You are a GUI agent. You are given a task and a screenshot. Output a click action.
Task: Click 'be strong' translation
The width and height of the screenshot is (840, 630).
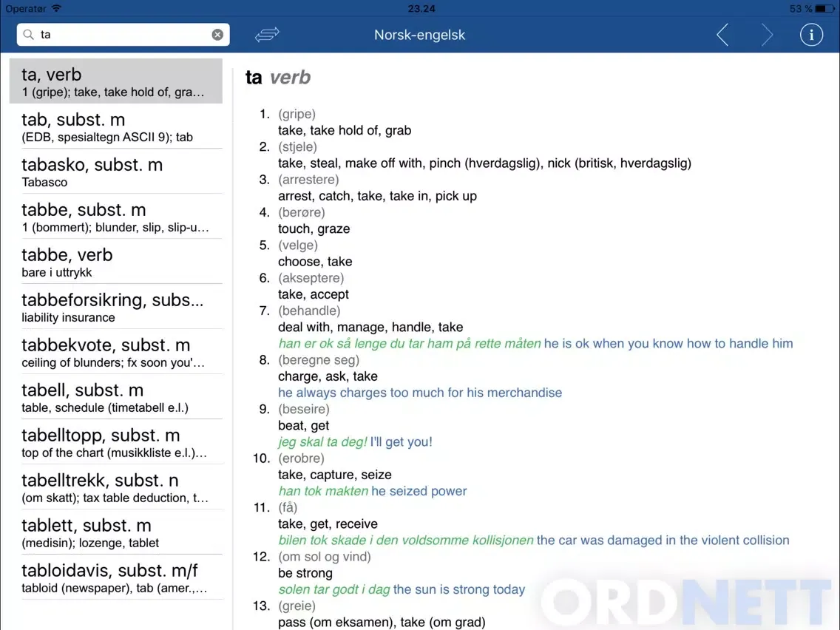click(305, 573)
